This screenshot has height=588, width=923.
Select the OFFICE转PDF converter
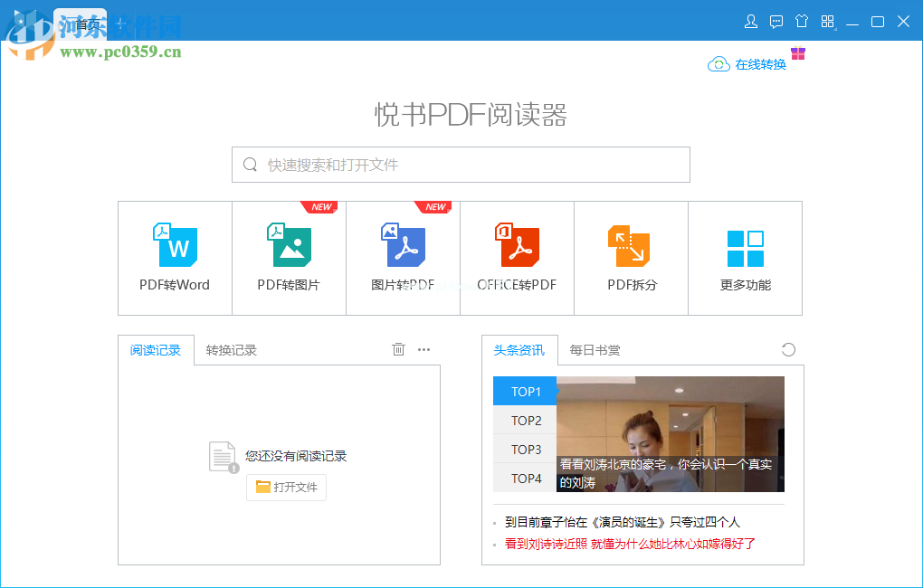click(517, 258)
